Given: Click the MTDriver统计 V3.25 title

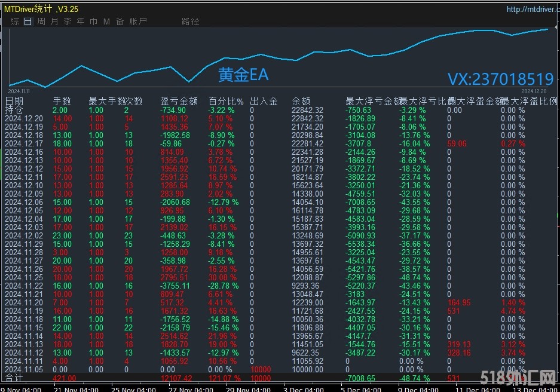Looking at the screenshot, I should (x=41, y=9).
